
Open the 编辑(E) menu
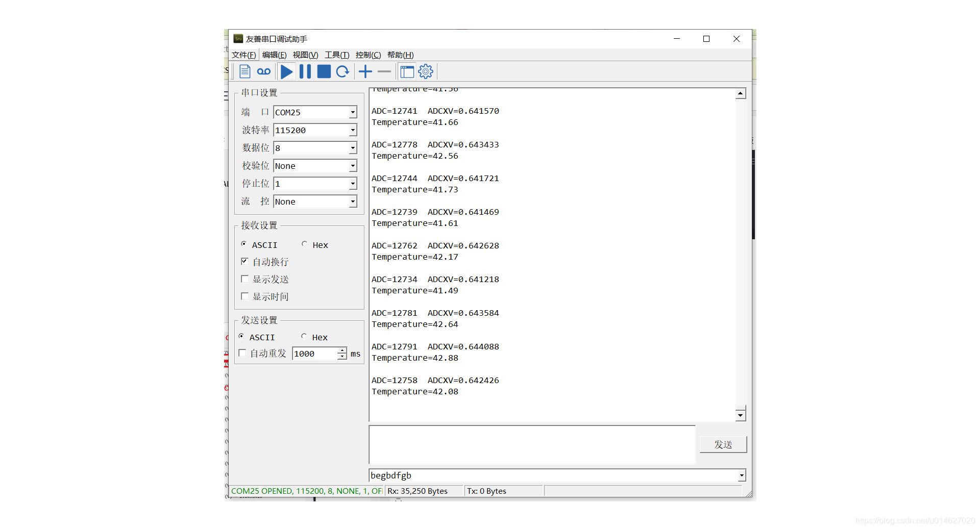tap(275, 55)
